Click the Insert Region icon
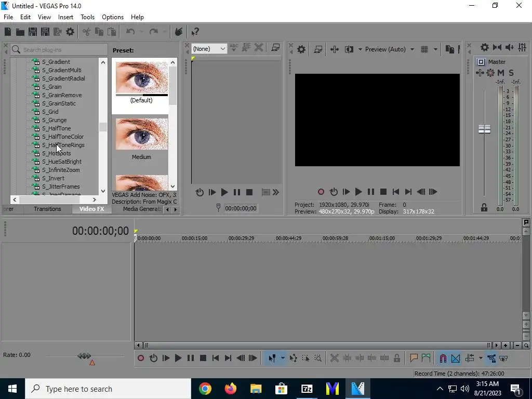Screen dimensions: 532x399 pos(426,358)
